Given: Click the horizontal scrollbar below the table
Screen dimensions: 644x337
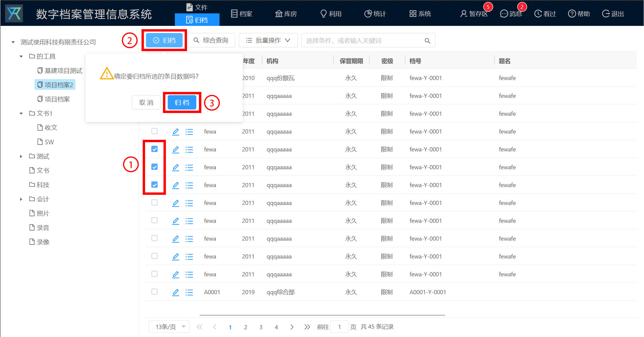Looking at the screenshot, I should click(322, 315).
